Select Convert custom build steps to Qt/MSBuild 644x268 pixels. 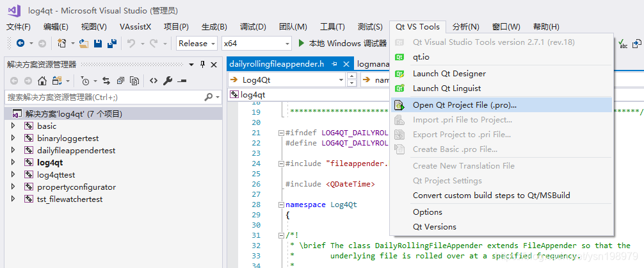tap(501, 196)
